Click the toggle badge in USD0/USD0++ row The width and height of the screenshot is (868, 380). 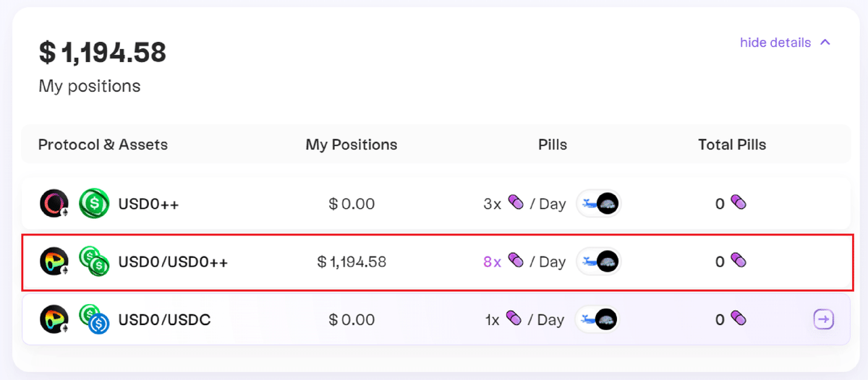[598, 262]
